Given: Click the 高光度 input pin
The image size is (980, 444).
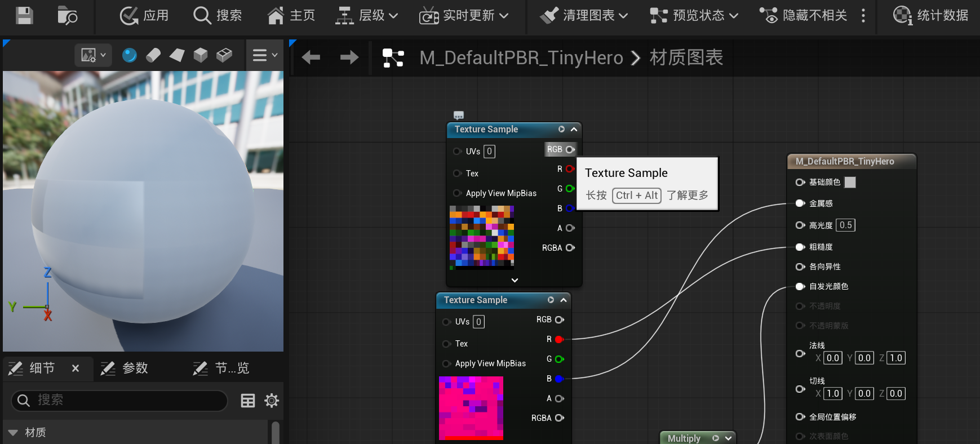Looking at the screenshot, I should (800, 225).
